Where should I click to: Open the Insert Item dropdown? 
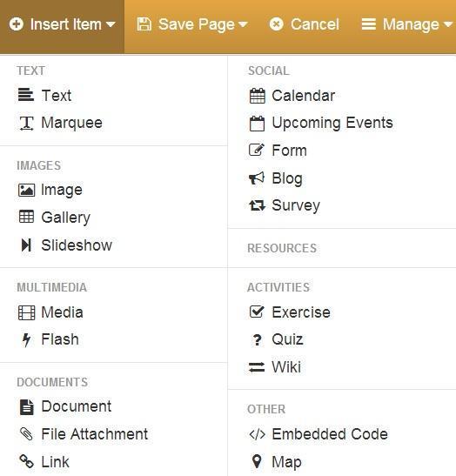pyautogui.click(x=63, y=24)
